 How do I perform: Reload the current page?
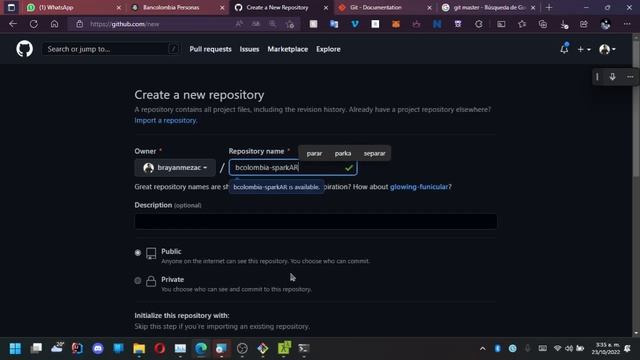tap(34, 24)
